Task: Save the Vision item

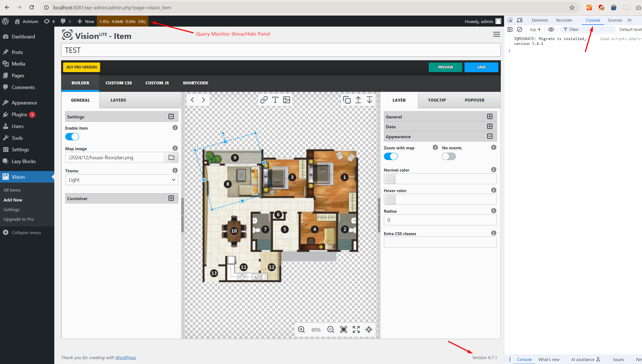Action: tap(481, 67)
